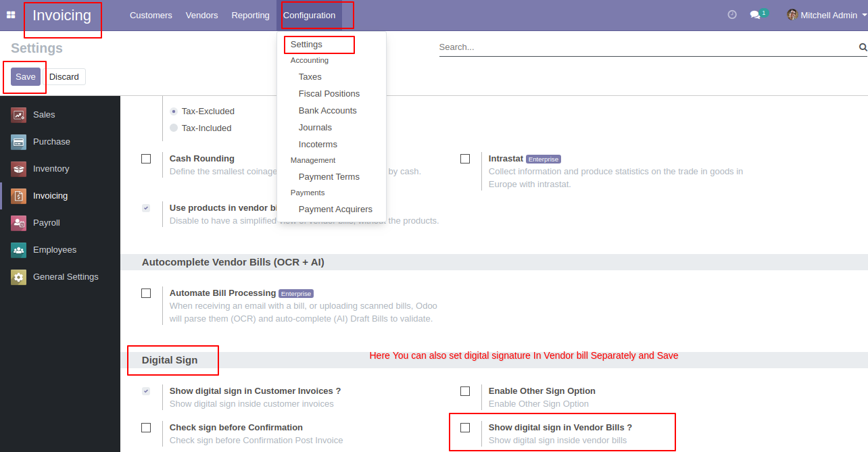The width and height of the screenshot is (868, 452).
Task: Click the Sales sidebar icon
Action: [18, 115]
